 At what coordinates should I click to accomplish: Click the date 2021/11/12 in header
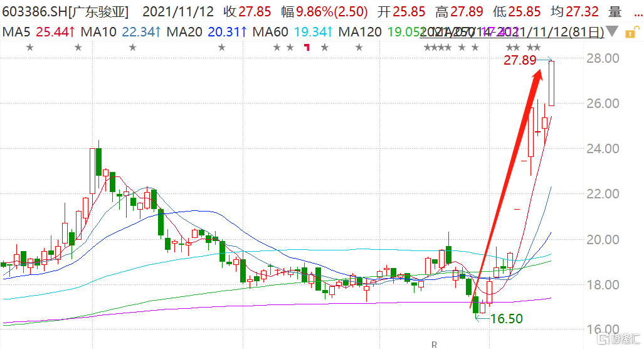(x=178, y=11)
